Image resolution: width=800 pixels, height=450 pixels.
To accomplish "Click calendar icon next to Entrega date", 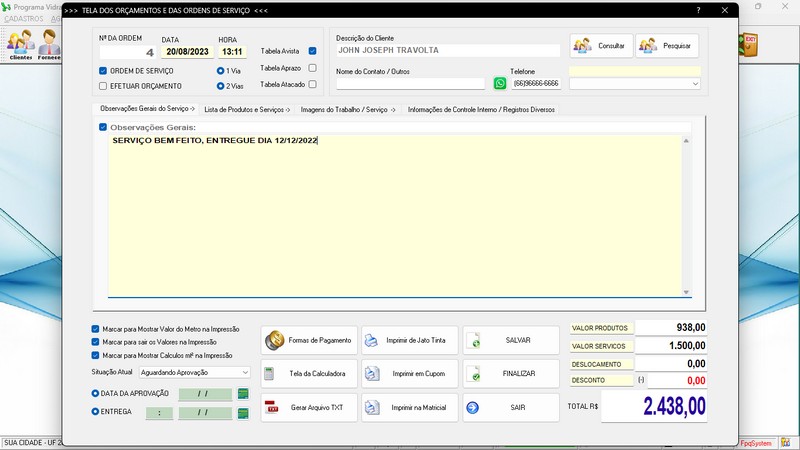I will 242,411.
